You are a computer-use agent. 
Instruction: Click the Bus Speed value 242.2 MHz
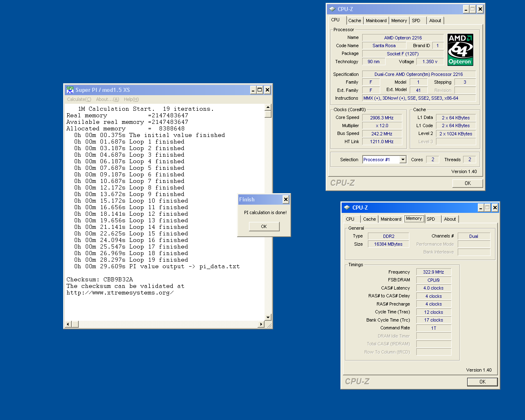[382, 134]
